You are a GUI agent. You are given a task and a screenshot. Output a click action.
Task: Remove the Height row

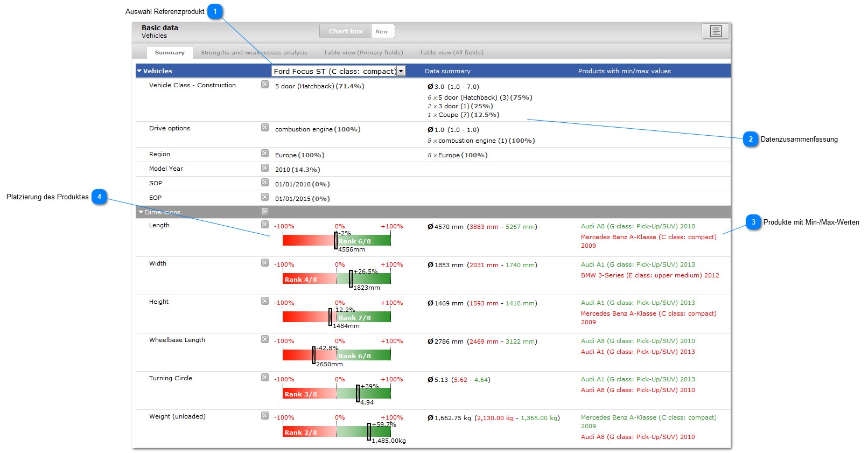tap(265, 301)
